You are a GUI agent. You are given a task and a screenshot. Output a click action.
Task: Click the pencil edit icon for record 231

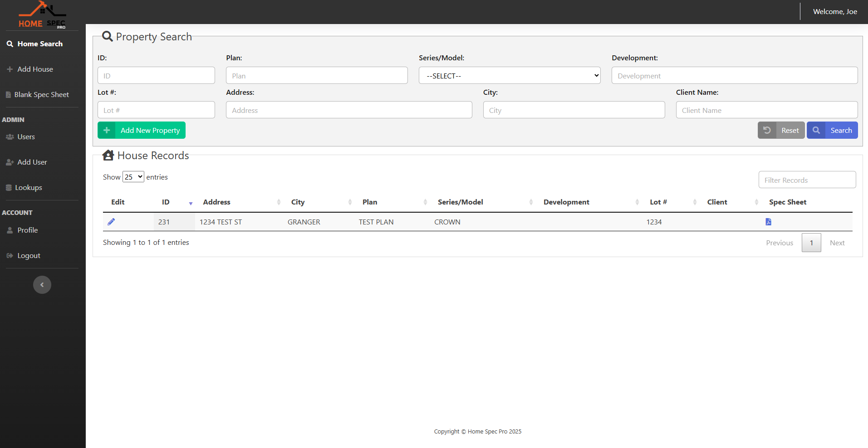click(111, 222)
